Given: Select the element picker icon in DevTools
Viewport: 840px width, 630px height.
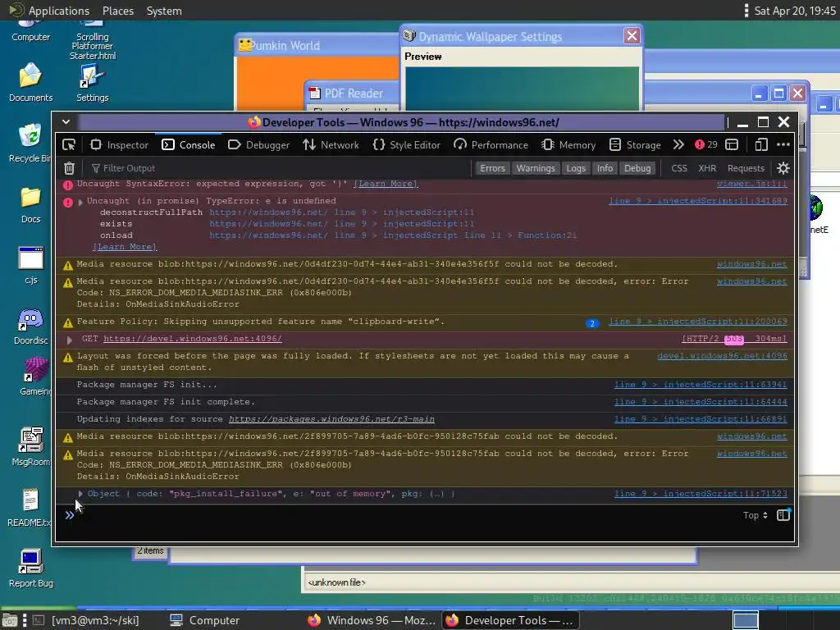Looking at the screenshot, I should click(69, 144).
